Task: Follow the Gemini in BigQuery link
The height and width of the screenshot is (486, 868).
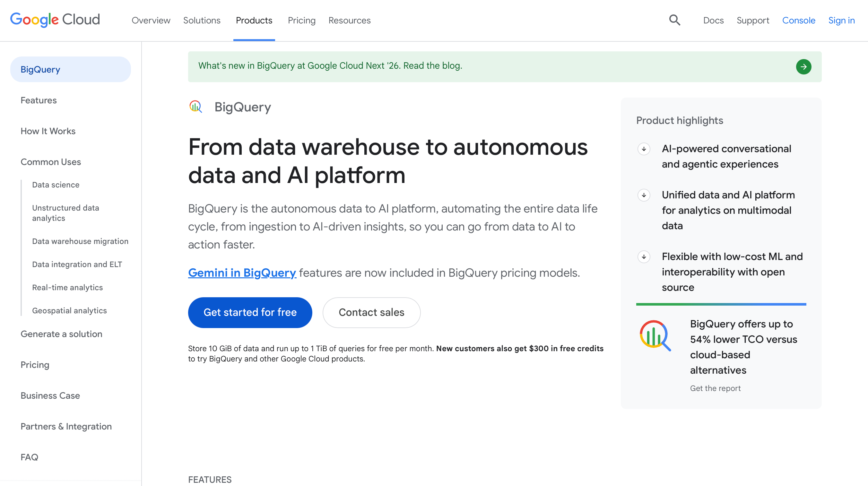Action: [x=242, y=272]
